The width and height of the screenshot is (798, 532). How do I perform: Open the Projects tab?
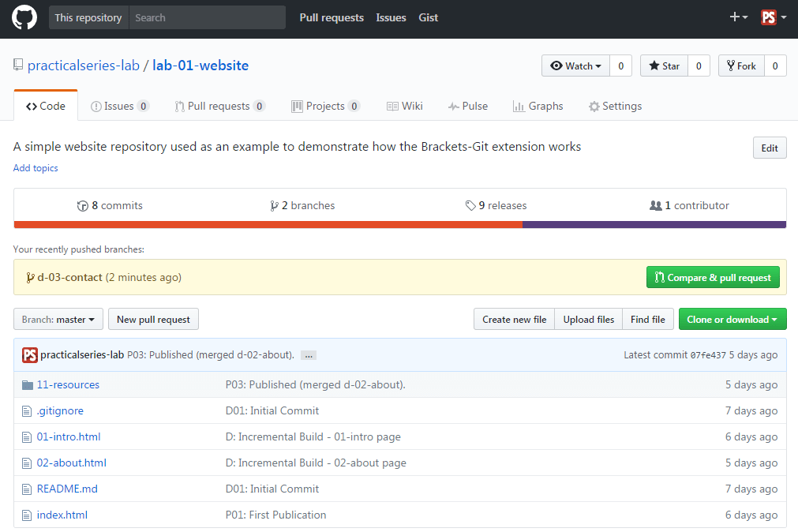tap(326, 106)
